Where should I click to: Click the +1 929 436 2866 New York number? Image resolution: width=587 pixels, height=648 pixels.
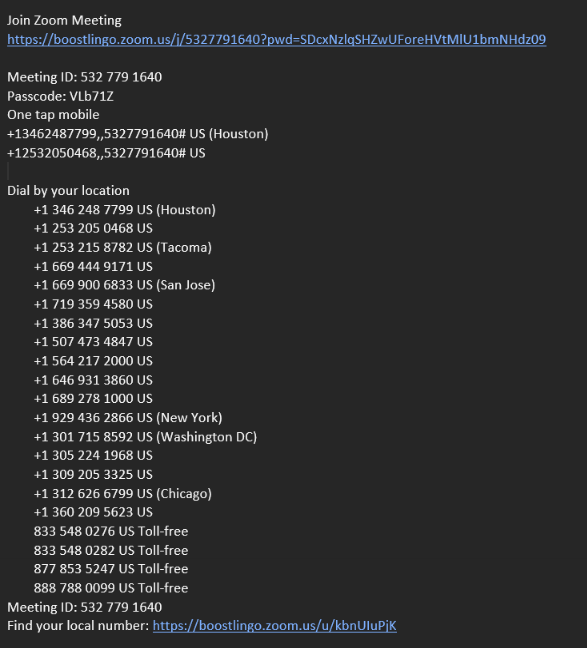point(128,417)
